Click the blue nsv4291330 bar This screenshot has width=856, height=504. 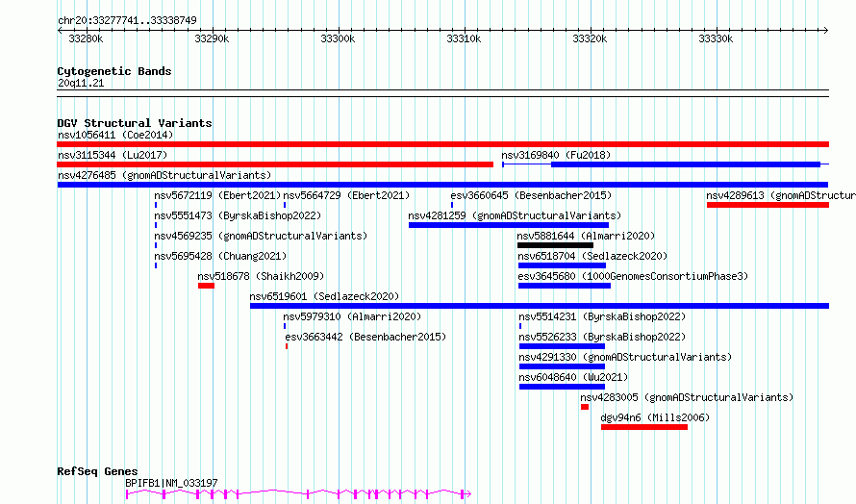tap(563, 366)
